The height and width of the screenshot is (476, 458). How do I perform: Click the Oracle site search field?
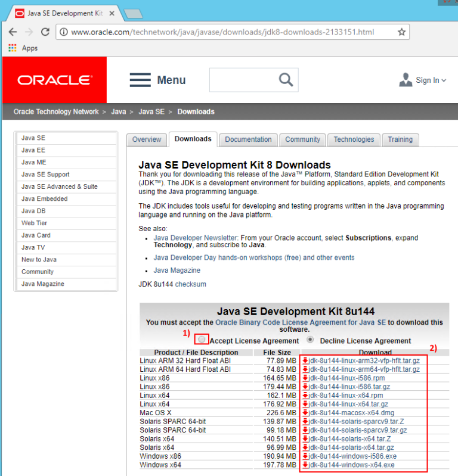(242, 80)
